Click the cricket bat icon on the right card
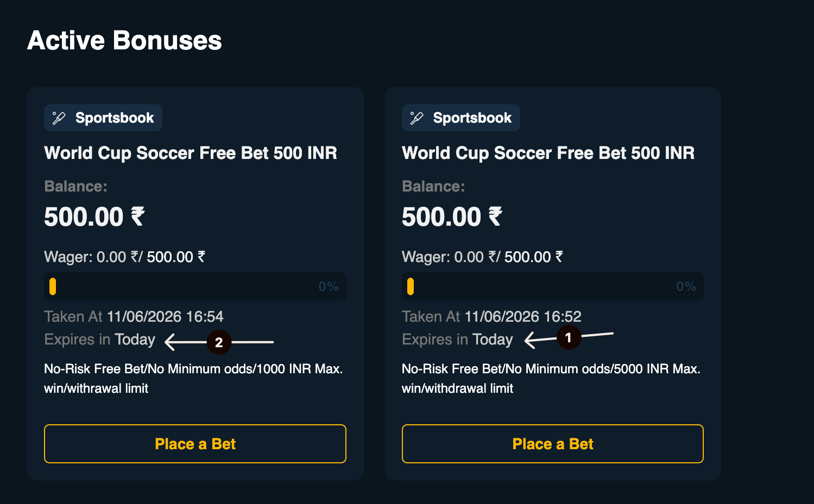This screenshot has width=814, height=504. click(x=417, y=118)
